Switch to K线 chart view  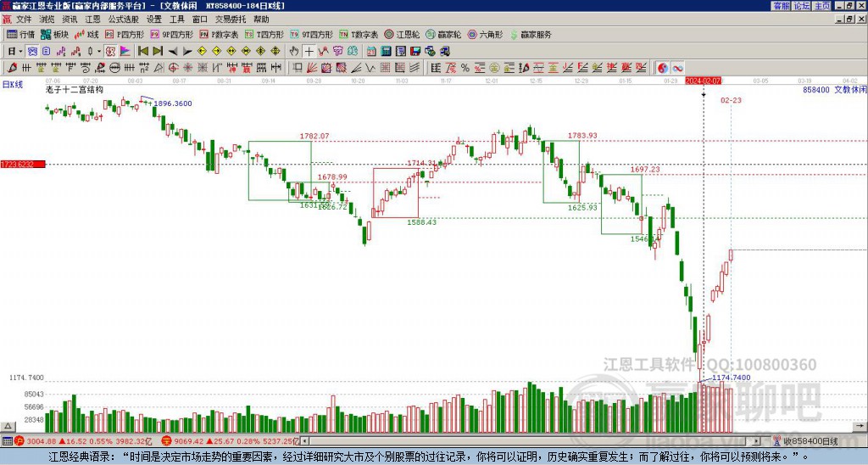tap(87, 34)
